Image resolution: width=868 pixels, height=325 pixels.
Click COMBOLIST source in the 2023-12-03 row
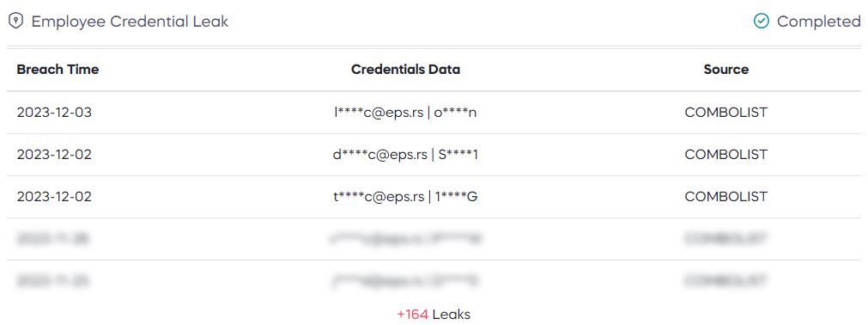click(726, 113)
